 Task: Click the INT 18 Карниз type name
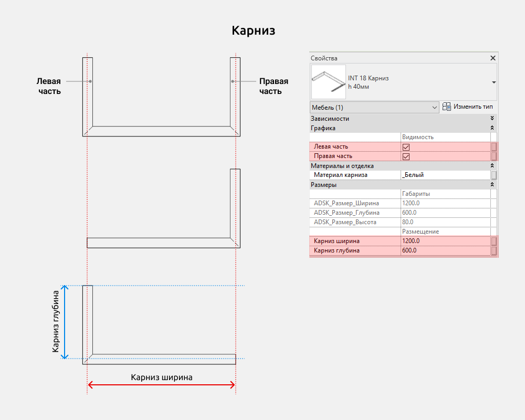coord(369,78)
